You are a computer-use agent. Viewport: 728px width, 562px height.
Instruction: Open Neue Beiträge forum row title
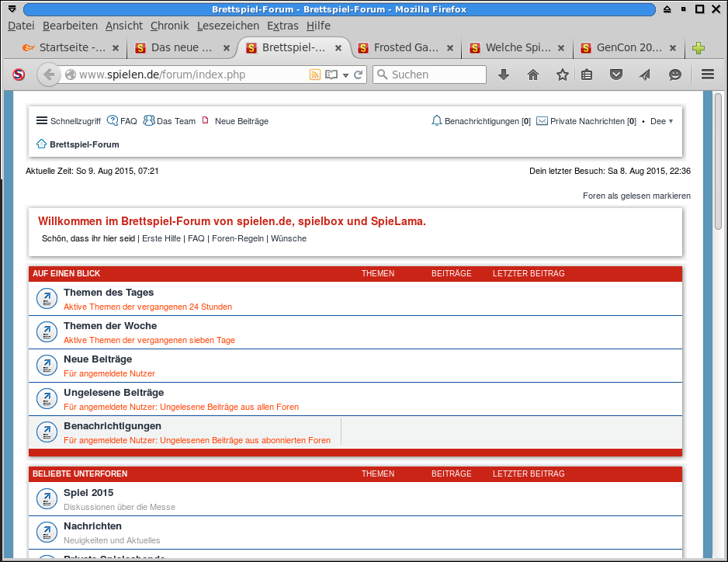click(x=98, y=359)
